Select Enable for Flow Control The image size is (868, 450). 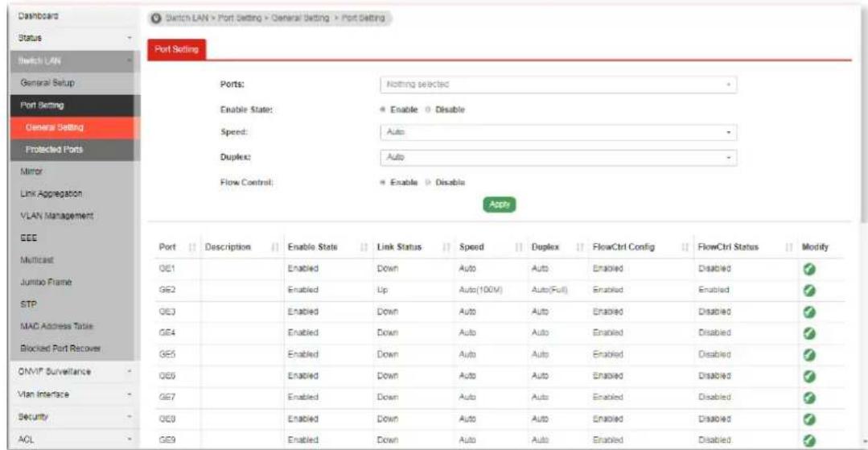pos(384,182)
